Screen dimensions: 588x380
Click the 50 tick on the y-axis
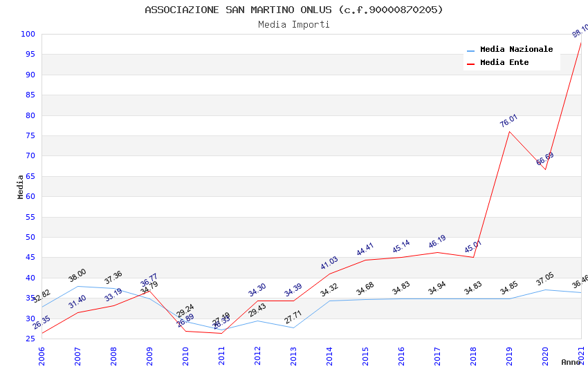(x=30, y=237)
